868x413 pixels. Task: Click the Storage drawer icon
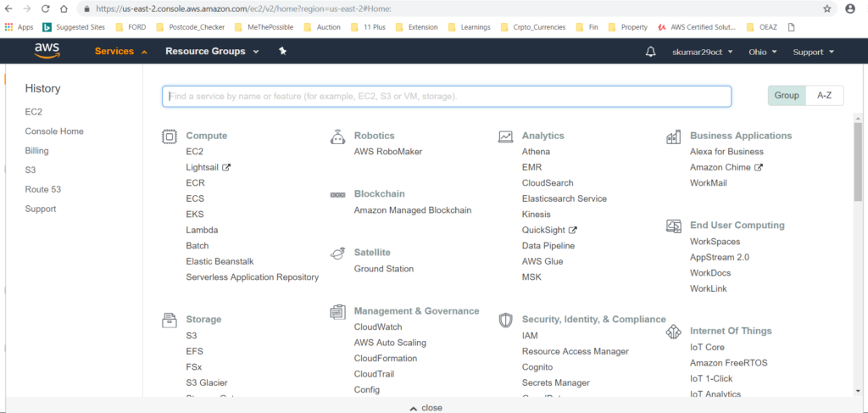[x=169, y=320]
